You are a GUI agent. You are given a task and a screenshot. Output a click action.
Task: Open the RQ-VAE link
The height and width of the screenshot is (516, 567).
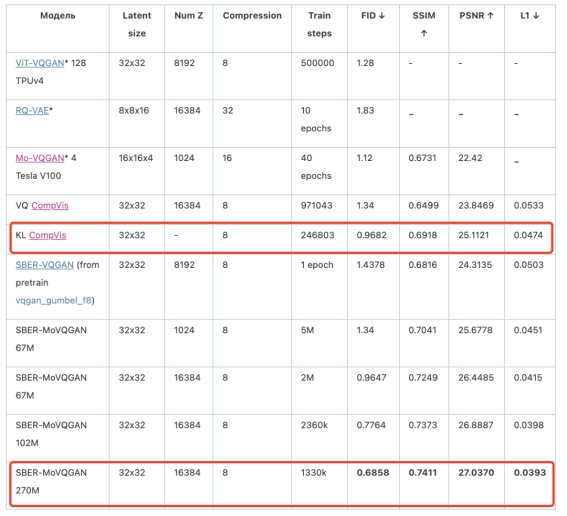click(32, 111)
